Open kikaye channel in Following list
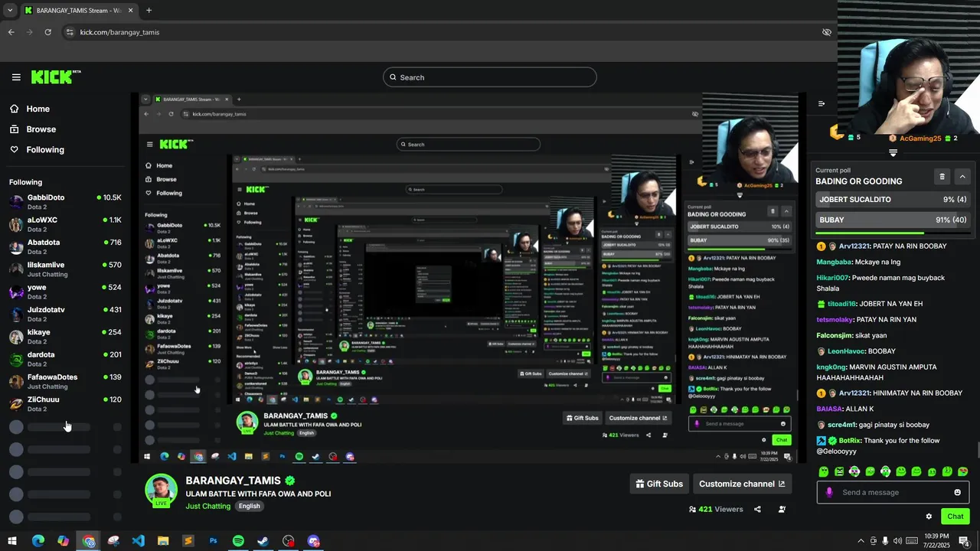Viewport: 980px width, 551px height. (65, 336)
